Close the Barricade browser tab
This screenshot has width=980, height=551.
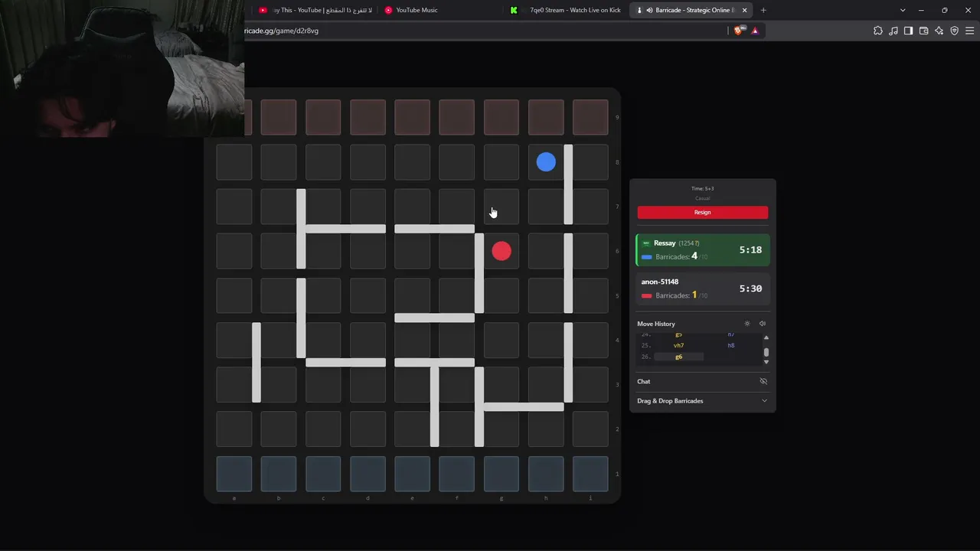point(744,10)
